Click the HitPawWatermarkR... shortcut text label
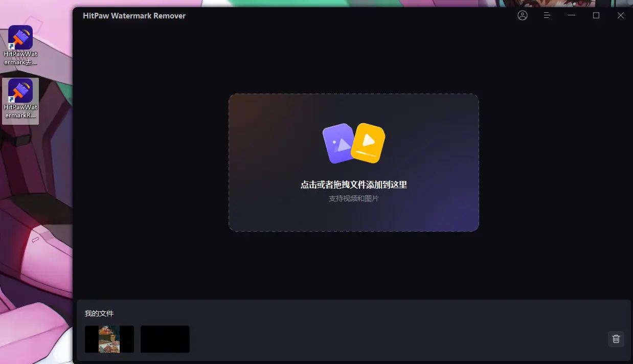 (x=20, y=111)
